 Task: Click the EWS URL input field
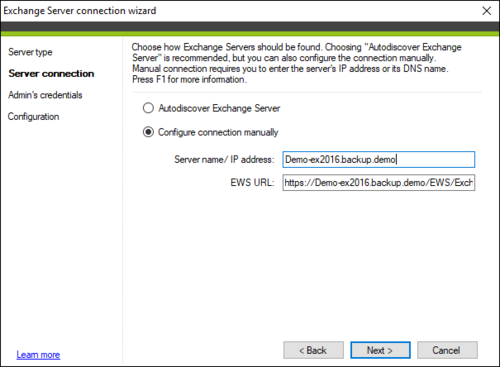379,183
